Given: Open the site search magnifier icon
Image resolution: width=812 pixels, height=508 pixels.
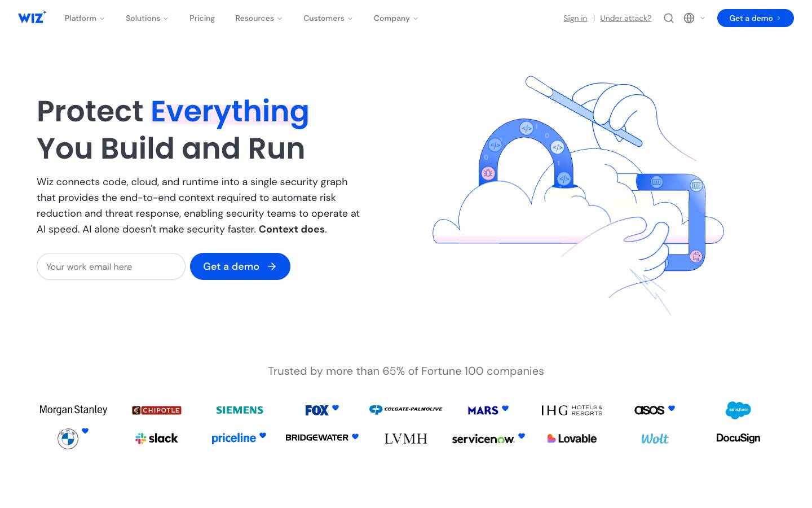Looking at the screenshot, I should 669,18.
